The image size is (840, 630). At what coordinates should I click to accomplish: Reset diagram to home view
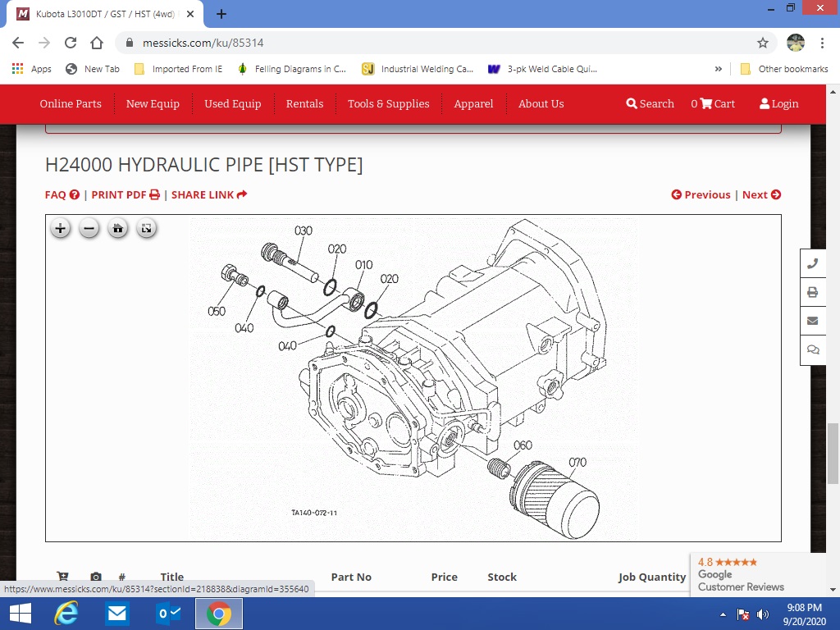[118, 229]
